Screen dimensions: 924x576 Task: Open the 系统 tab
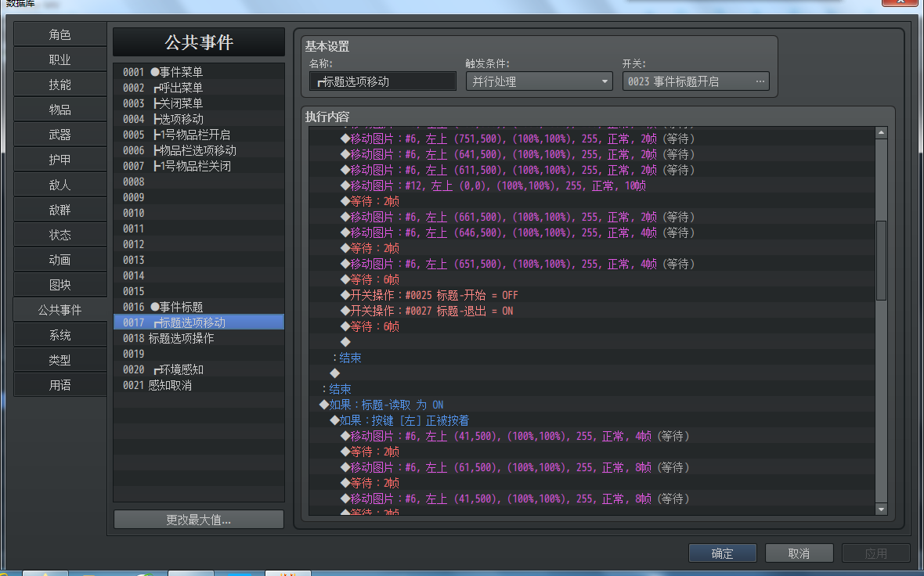pyautogui.click(x=60, y=335)
